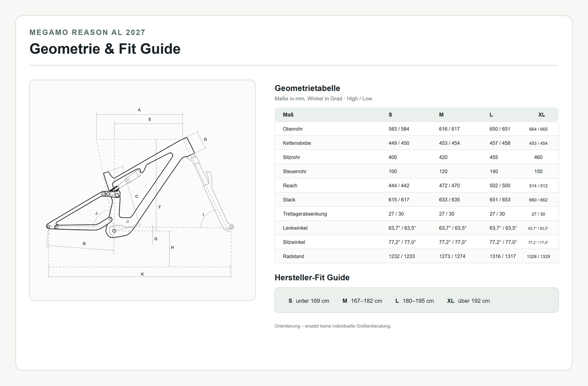Click Kettenstrebe value '449 / 450'

399,143
